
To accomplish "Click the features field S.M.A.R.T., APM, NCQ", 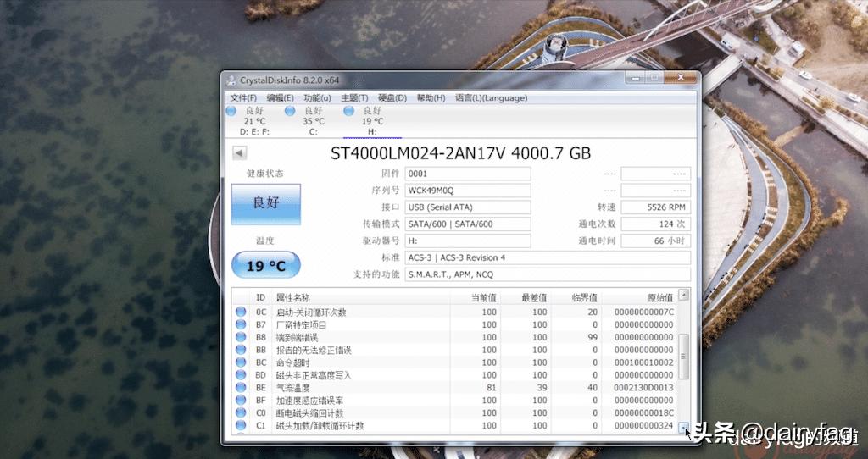I will [x=548, y=274].
